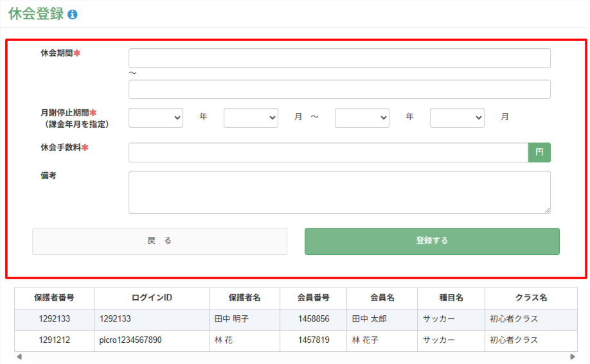Screen dimensions: 590x364
Task: Click the left scroll arrow under the table
Action: (x=19, y=356)
